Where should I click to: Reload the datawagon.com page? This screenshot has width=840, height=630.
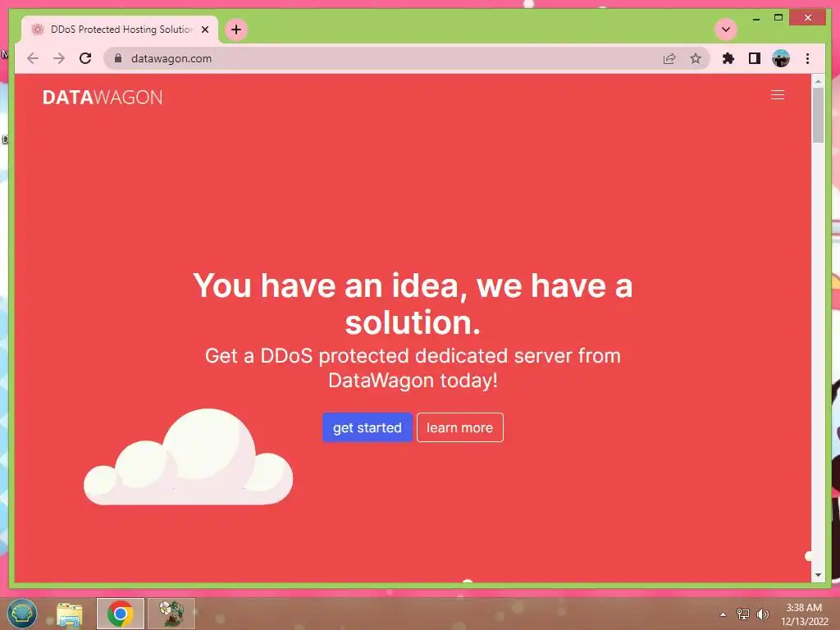(x=85, y=58)
